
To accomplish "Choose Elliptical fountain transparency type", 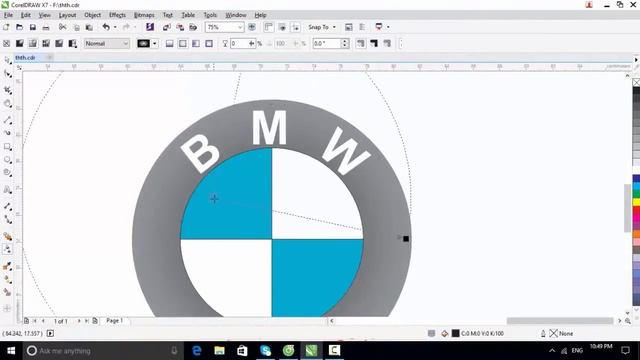I will tap(182, 43).
